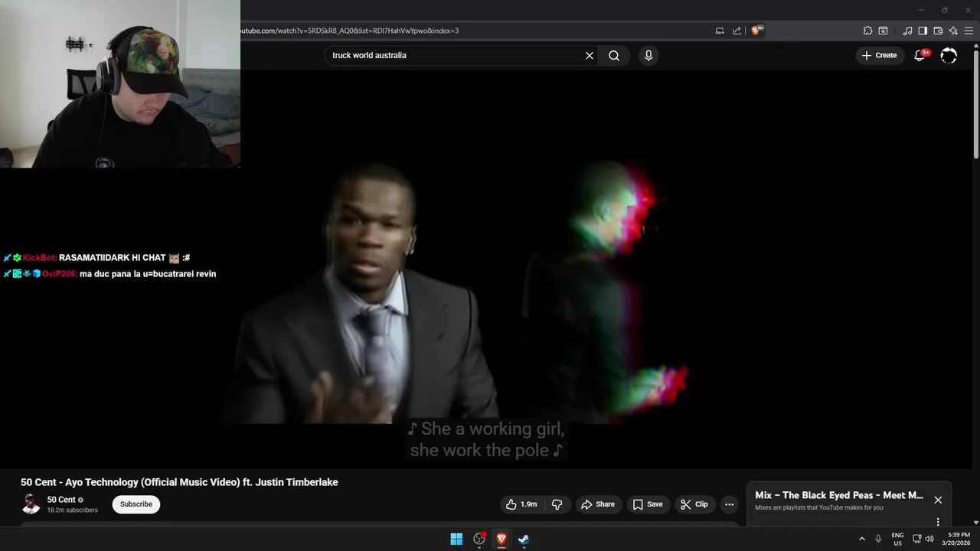The width and height of the screenshot is (980, 551).
Task: Open the Mix panel three-dot options
Action: [938, 522]
